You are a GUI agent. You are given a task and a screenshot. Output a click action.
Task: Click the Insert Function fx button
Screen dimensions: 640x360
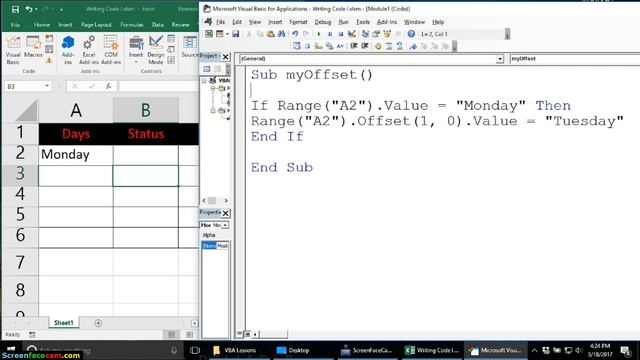coord(108,86)
